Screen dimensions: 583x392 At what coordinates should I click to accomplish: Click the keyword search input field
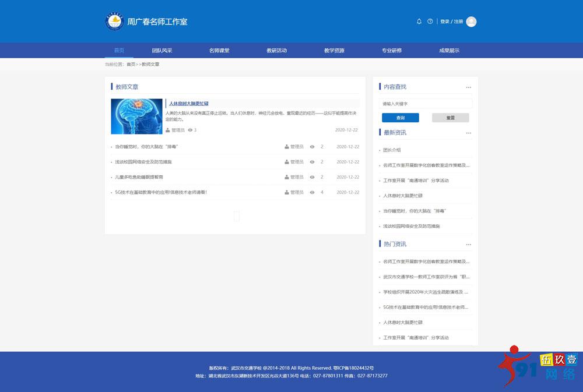coord(426,103)
